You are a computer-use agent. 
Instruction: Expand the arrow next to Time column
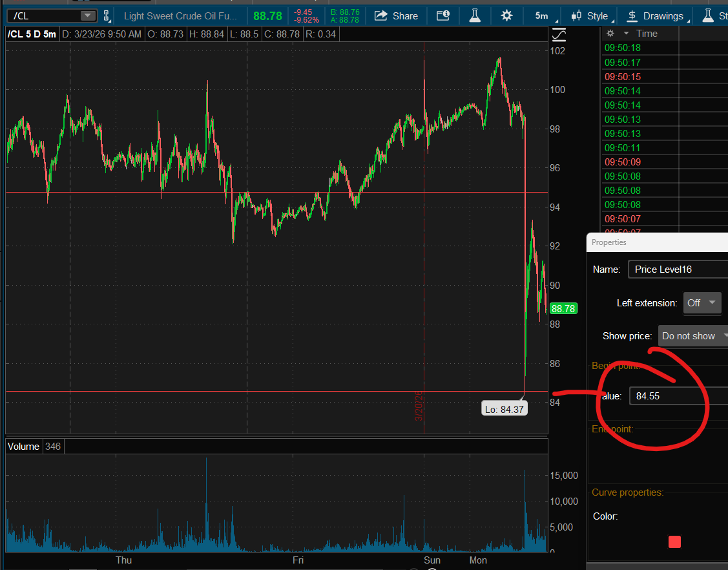(x=626, y=34)
